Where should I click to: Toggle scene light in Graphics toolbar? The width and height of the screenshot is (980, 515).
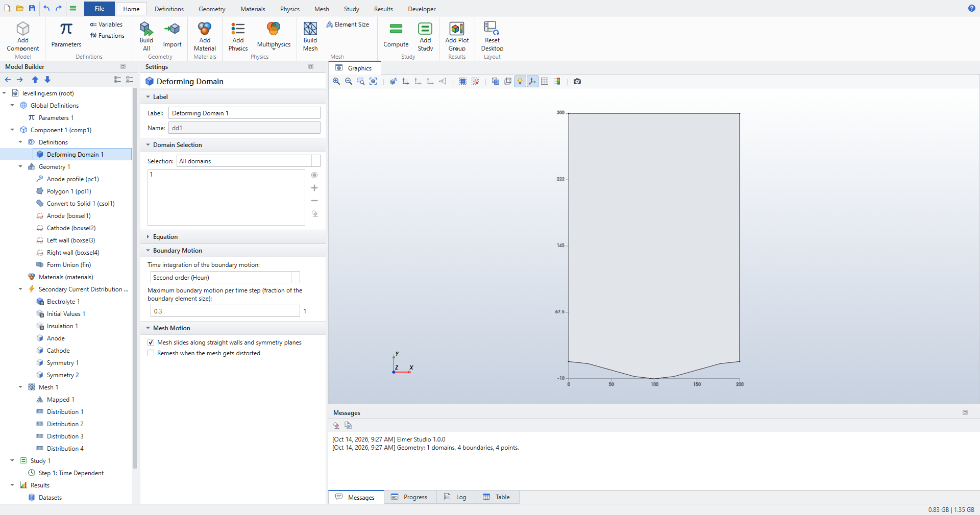pyautogui.click(x=520, y=81)
